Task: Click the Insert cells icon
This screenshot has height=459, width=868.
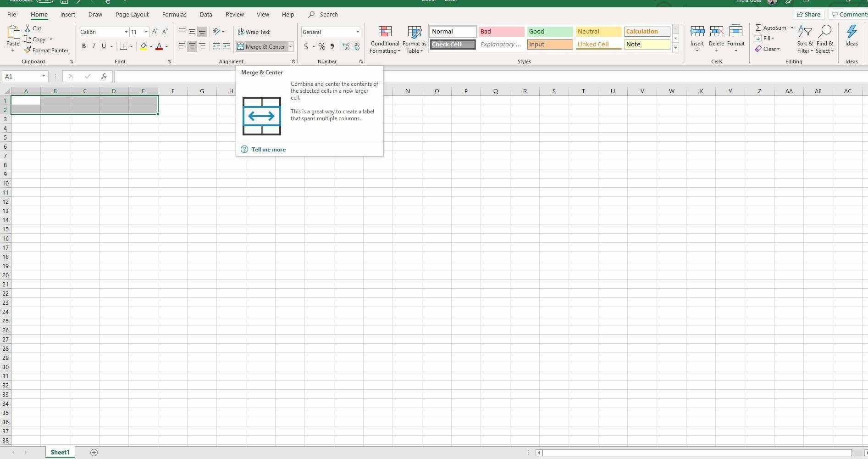Action: coord(697,31)
